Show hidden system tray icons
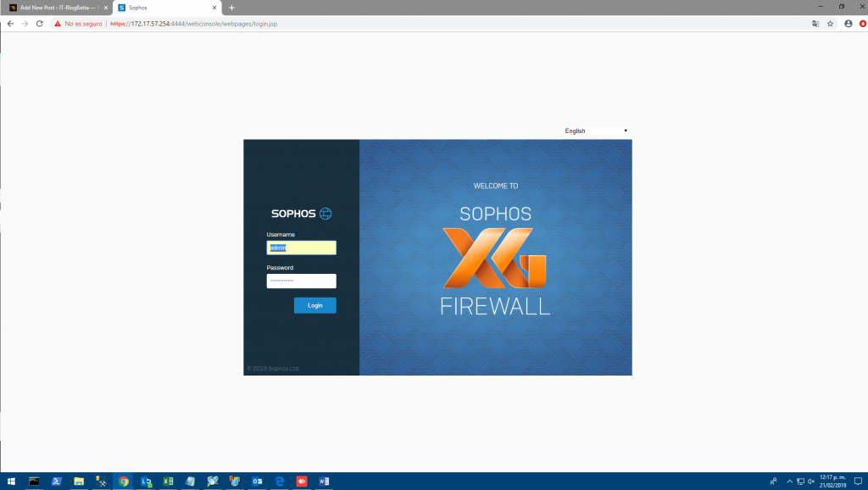This screenshot has width=868, height=490. 790,482
